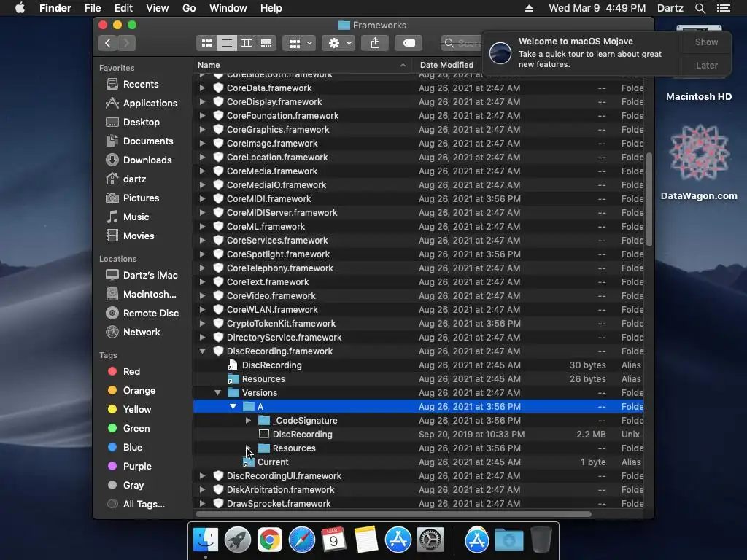The width and height of the screenshot is (747, 560).
Task: Expand CoreGraphics.framework disclosure triangle
Action: click(x=203, y=130)
